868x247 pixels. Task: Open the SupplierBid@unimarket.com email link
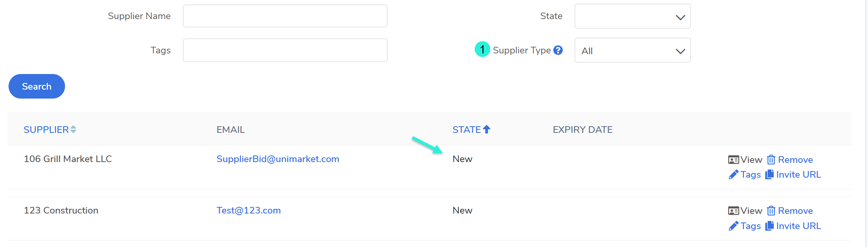278,159
